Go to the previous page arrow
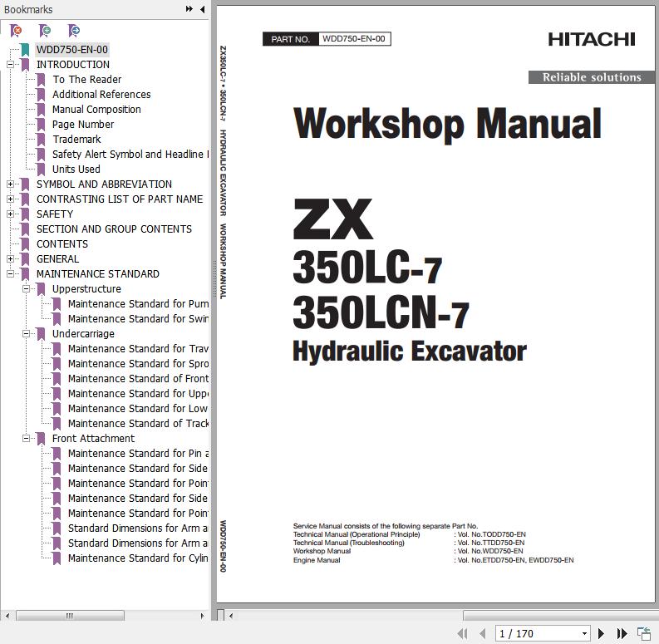Viewport: 659px width, 644px height. 483,633
